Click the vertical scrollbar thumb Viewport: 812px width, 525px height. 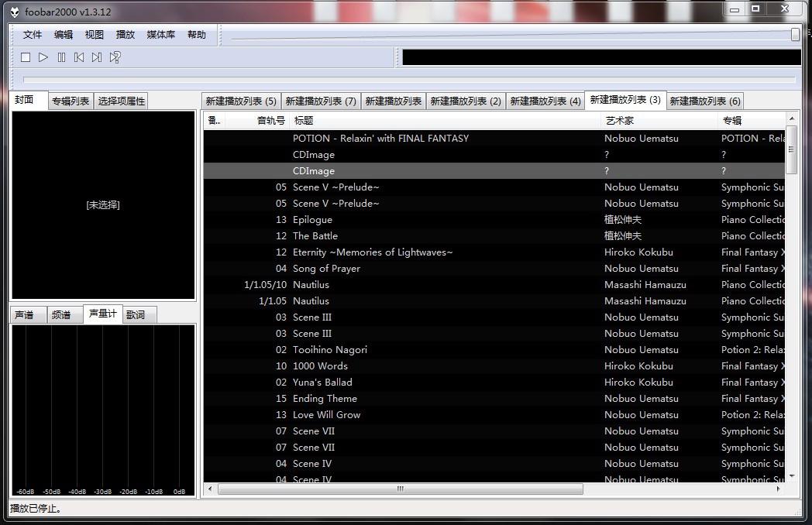791,149
